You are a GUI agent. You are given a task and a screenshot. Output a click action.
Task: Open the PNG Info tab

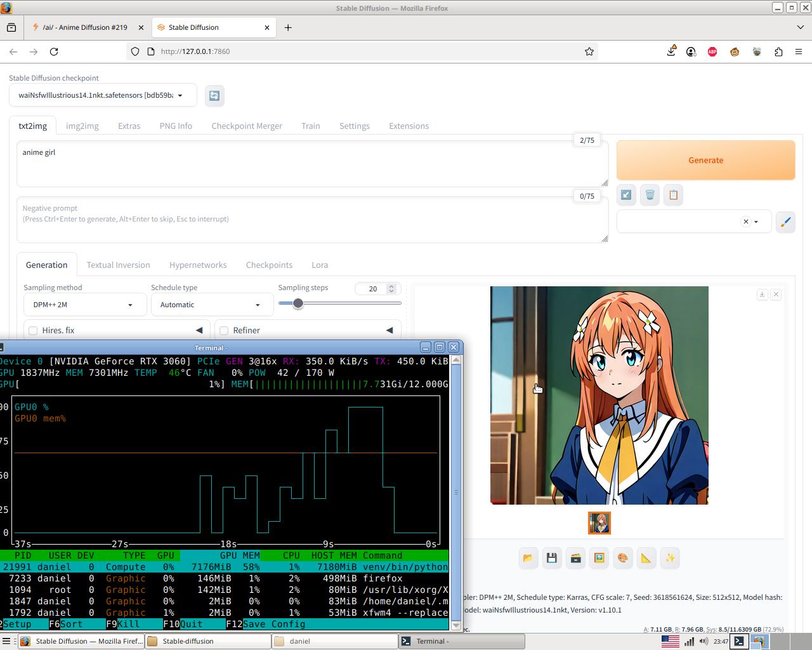[176, 126]
